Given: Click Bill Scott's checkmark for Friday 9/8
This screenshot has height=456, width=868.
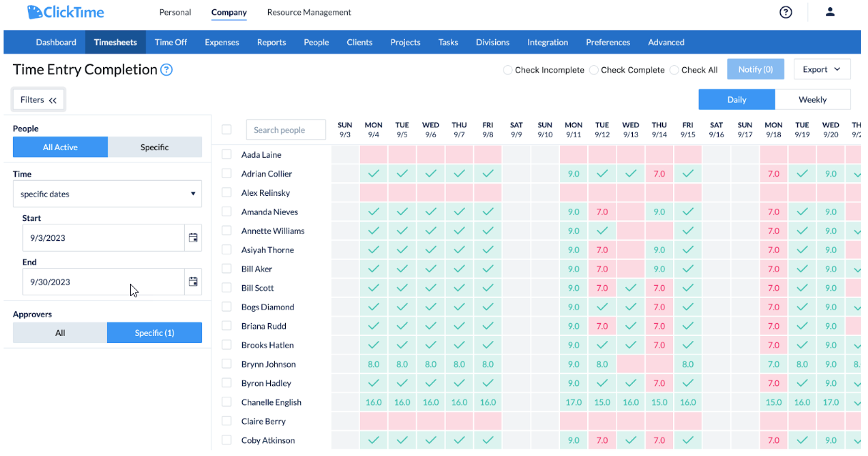Looking at the screenshot, I should 488,287.
